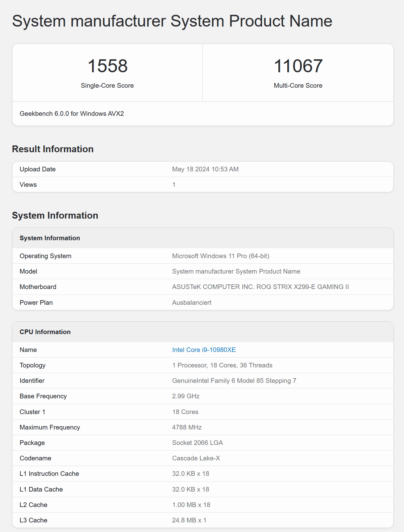Select the Ausbalanciert power plan value
Image resolution: width=404 pixels, height=532 pixels.
coord(192,303)
